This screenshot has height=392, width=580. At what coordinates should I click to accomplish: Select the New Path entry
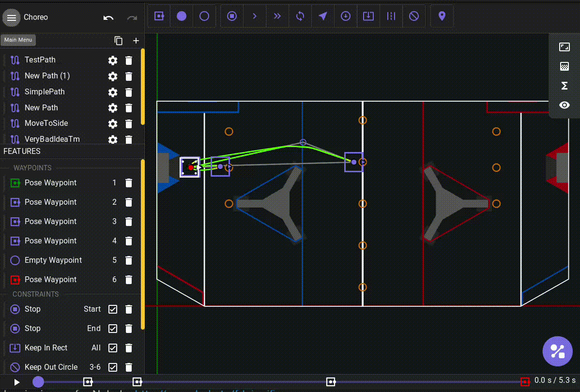pyautogui.click(x=70, y=107)
